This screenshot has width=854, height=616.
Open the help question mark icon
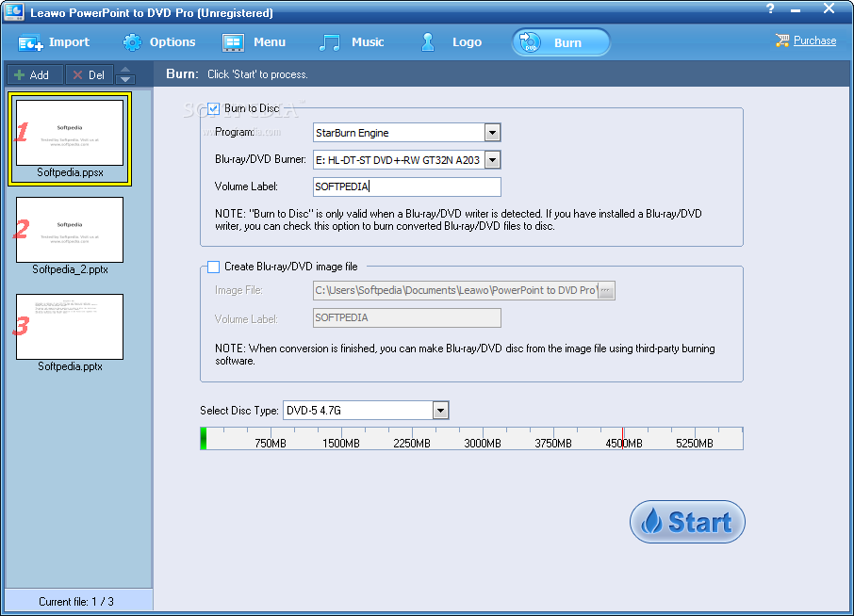770,8
